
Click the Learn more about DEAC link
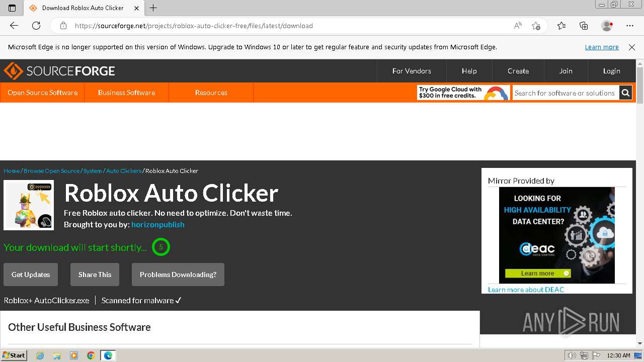tap(526, 290)
